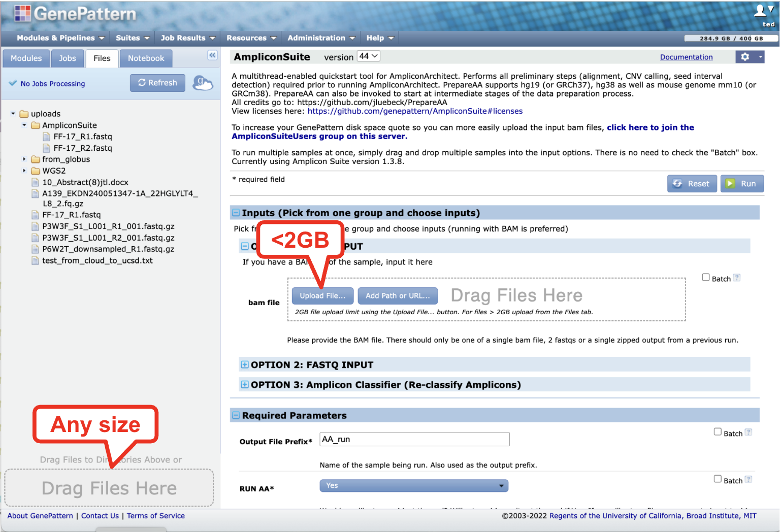The height and width of the screenshot is (532, 780).
Task: Expand OPTION 2: FASTQ INPUT
Action: (x=245, y=364)
